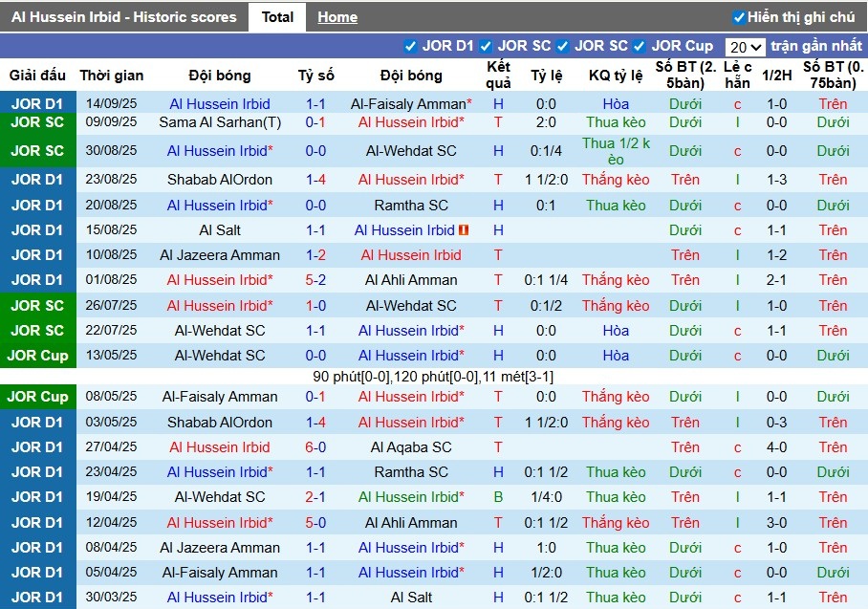
Task: Select the JOR Cup badge in first column
Action: point(38,355)
